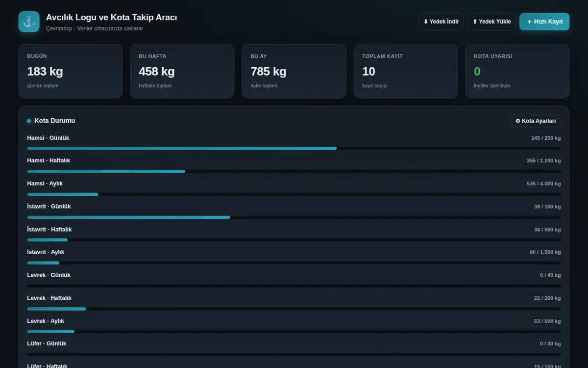Click the Levrek · Haftalık progress bar
588x368 pixels.
pyautogui.click(x=294, y=309)
